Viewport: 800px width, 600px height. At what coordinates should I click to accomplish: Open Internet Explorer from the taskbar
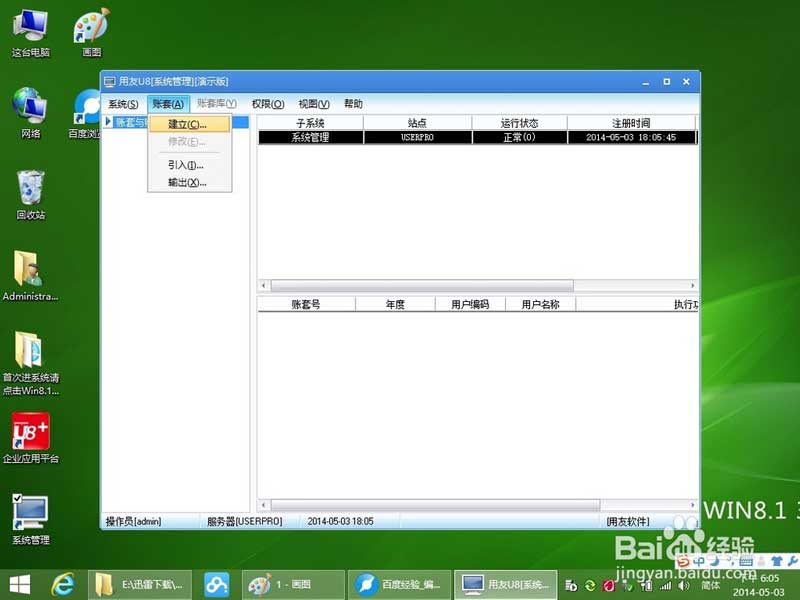coord(62,585)
